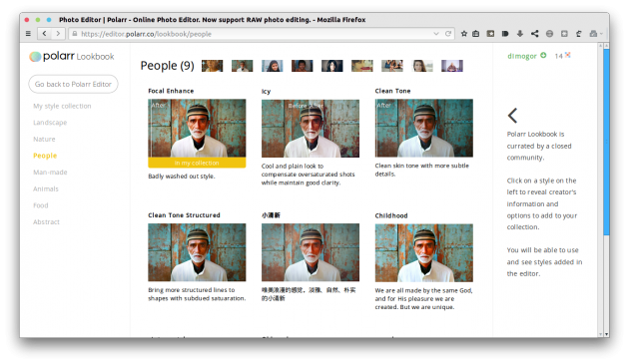Image resolution: width=629 pixels, height=364 pixels.
Task: Click the Childhood title text
Action: click(x=391, y=215)
